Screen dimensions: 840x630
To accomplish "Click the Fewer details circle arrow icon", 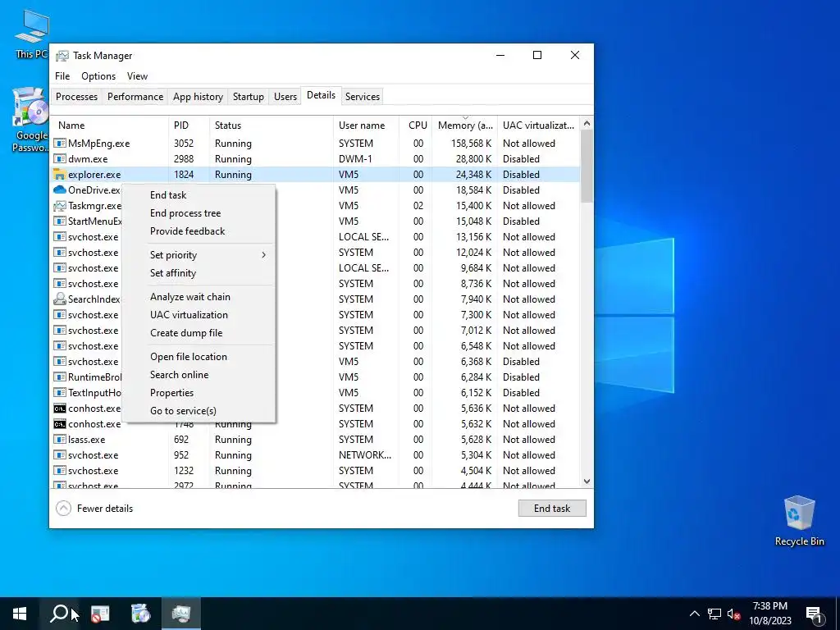I will point(63,508).
